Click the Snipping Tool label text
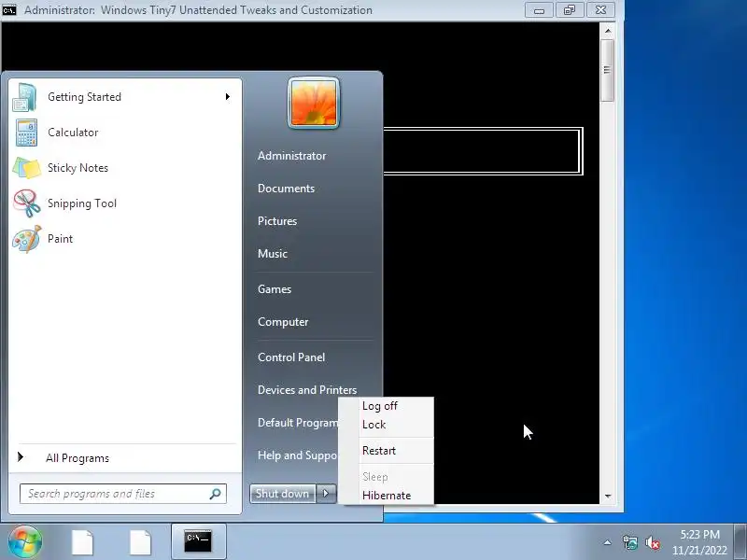This screenshot has height=560, width=747. pyautogui.click(x=82, y=203)
